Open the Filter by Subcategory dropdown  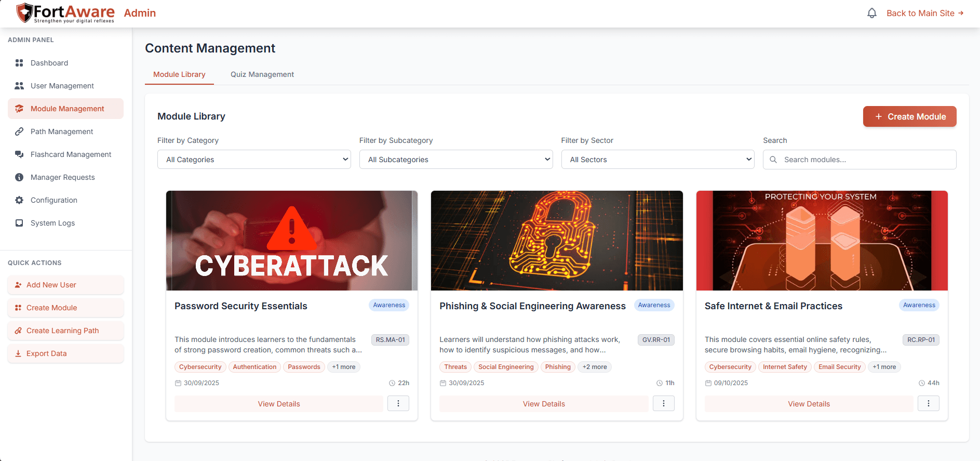coord(456,160)
